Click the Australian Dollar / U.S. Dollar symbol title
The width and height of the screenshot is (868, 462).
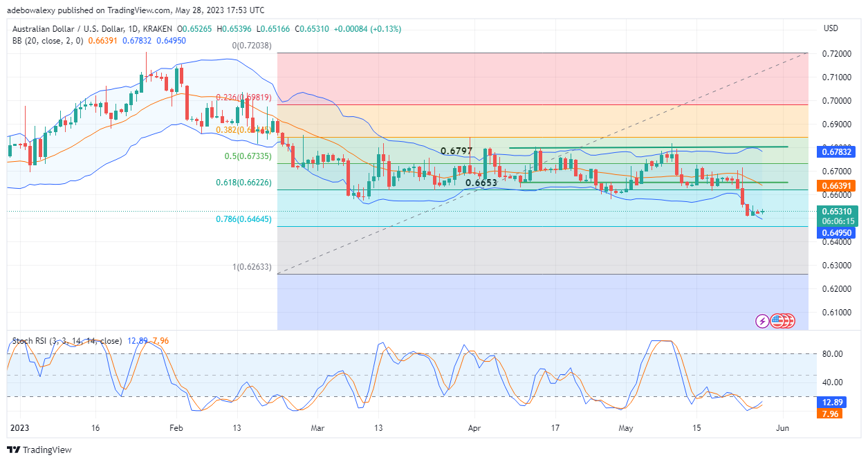pyautogui.click(x=71, y=29)
